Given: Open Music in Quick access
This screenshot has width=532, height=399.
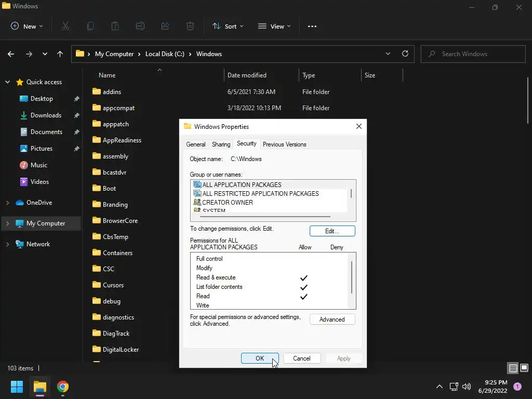Looking at the screenshot, I should coord(38,165).
